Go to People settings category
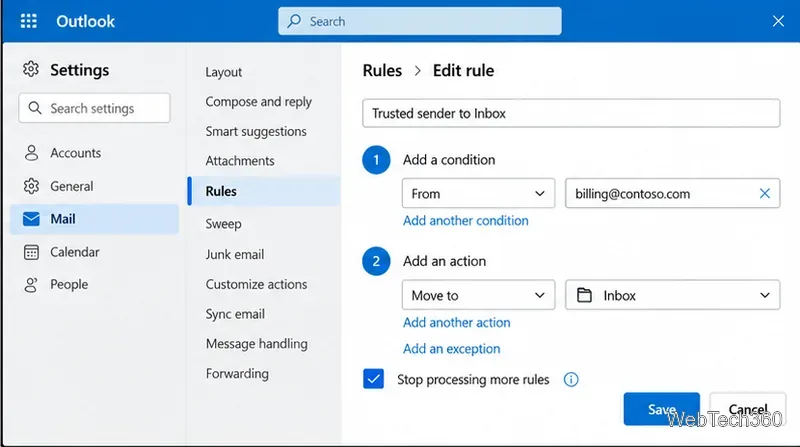Image resolution: width=800 pixels, height=447 pixels. 94,285
